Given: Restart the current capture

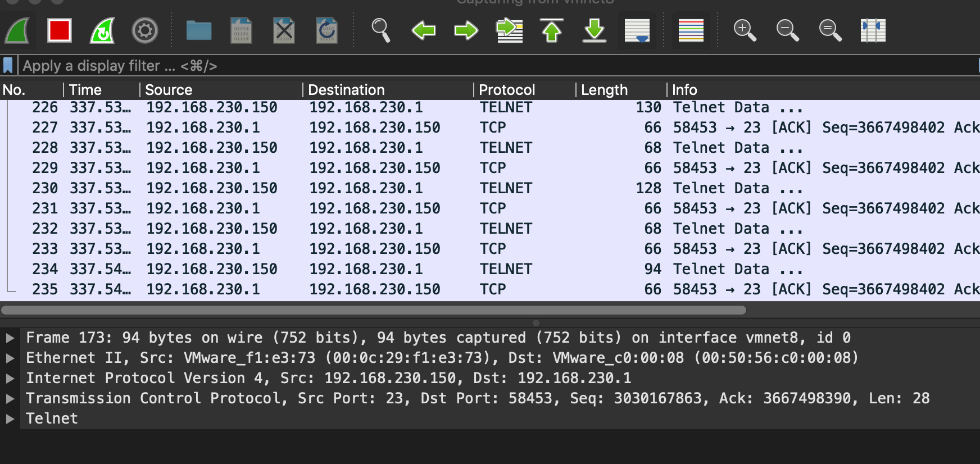Looking at the screenshot, I should (102, 30).
